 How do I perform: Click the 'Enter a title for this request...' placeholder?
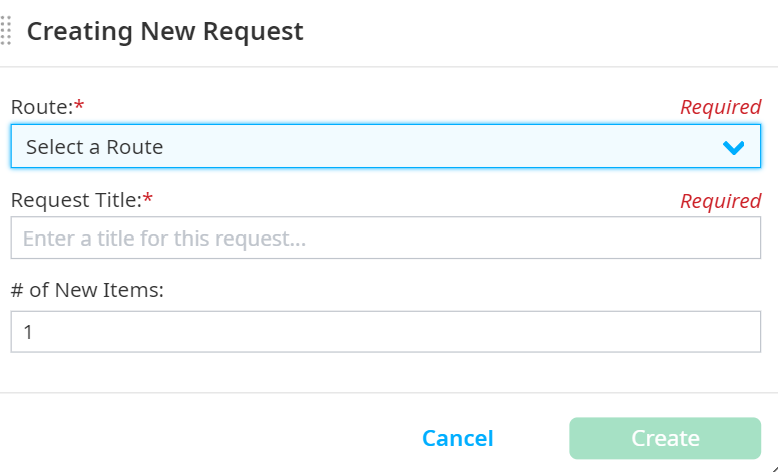(x=164, y=239)
